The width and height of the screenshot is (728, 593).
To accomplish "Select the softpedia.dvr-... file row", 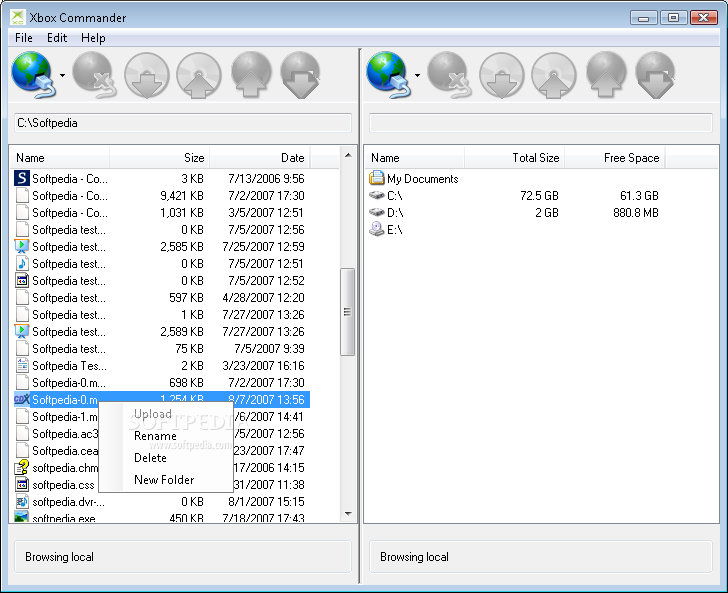I will [x=160, y=502].
